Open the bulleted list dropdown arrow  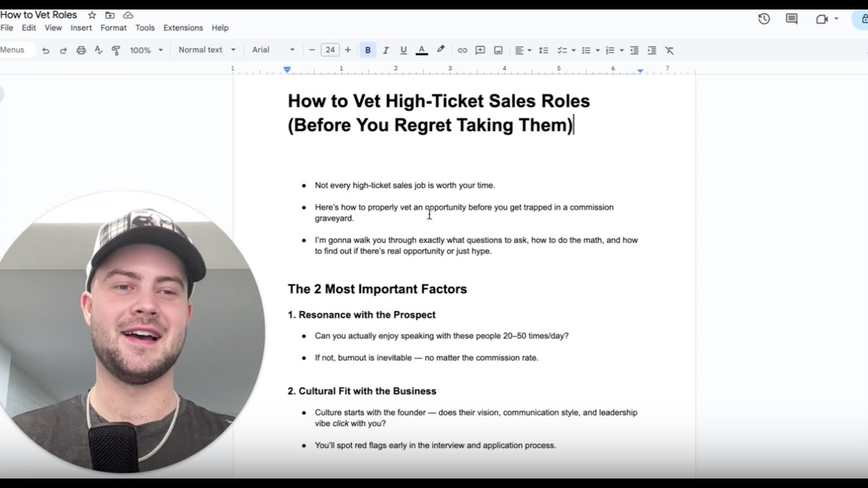coord(597,50)
